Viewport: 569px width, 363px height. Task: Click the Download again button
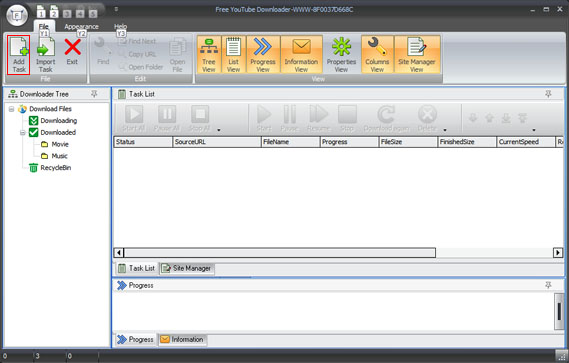pyautogui.click(x=386, y=118)
